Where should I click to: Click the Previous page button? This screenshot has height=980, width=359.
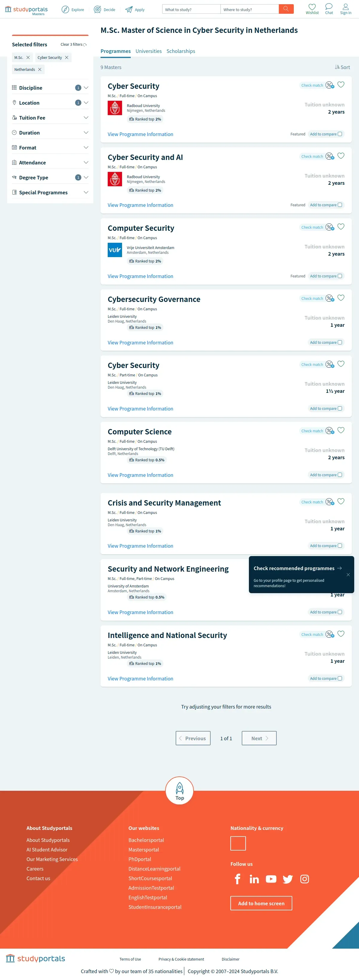(x=193, y=738)
